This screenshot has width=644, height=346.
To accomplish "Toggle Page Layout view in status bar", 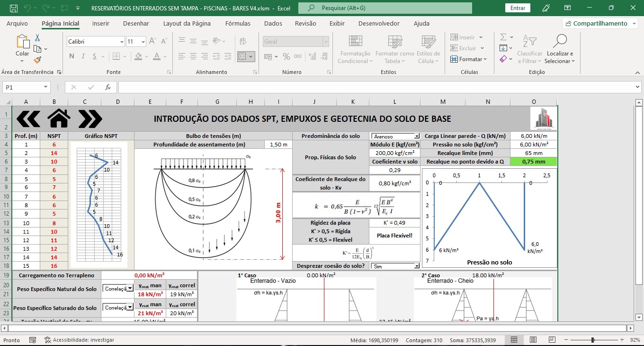I will pyautogui.click(x=533, y=340).
